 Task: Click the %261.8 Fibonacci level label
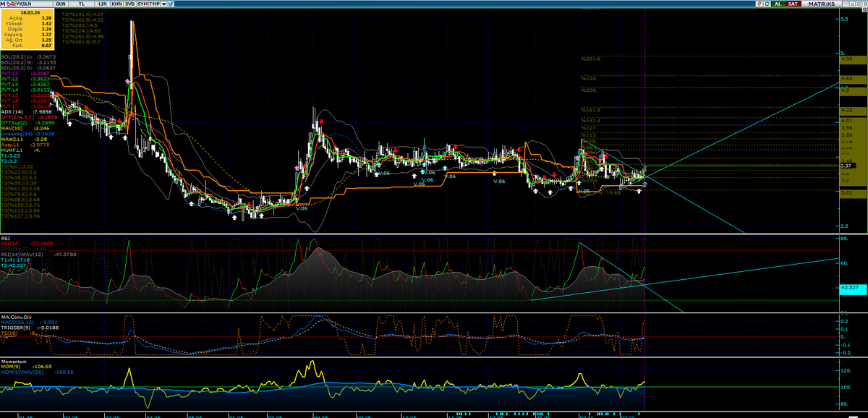pyautogui.click(x=591, y=59)
